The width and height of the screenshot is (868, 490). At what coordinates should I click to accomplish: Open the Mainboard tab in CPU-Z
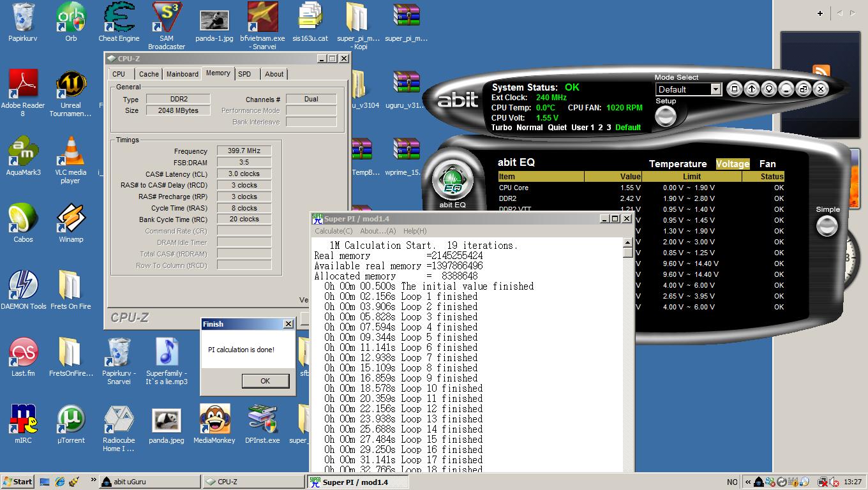click(183, 74)
